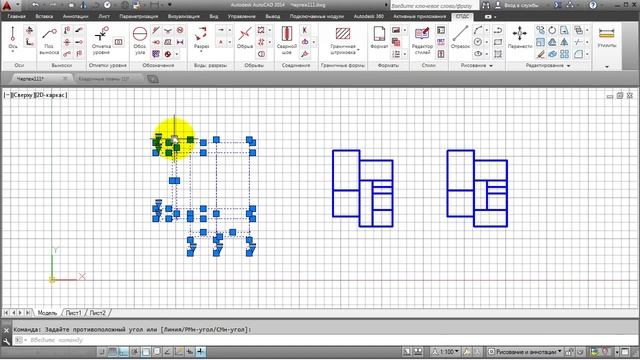This screenshot has height=360, width=640.
Task: Open the Autodesk 360 ribbon tab
Action: pyautogui.click(x=369, y=17)
